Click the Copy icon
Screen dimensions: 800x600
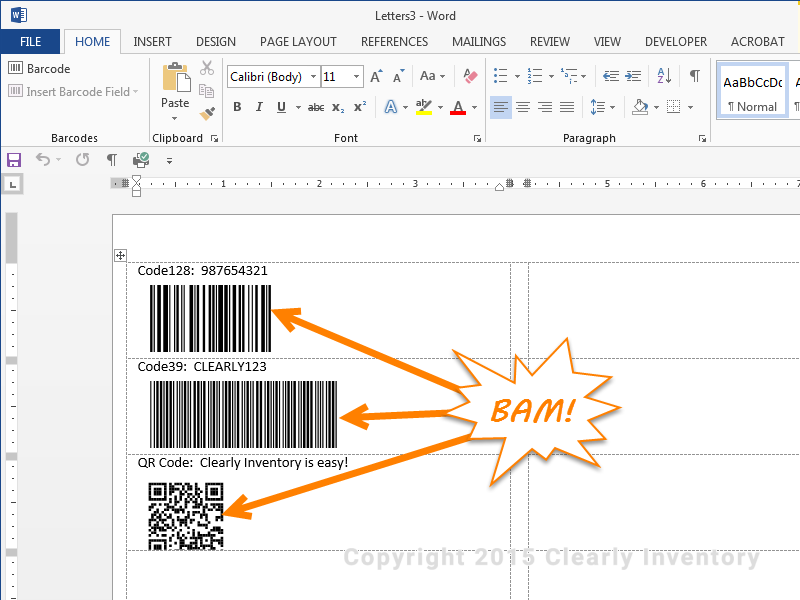(x=207, y=91)
